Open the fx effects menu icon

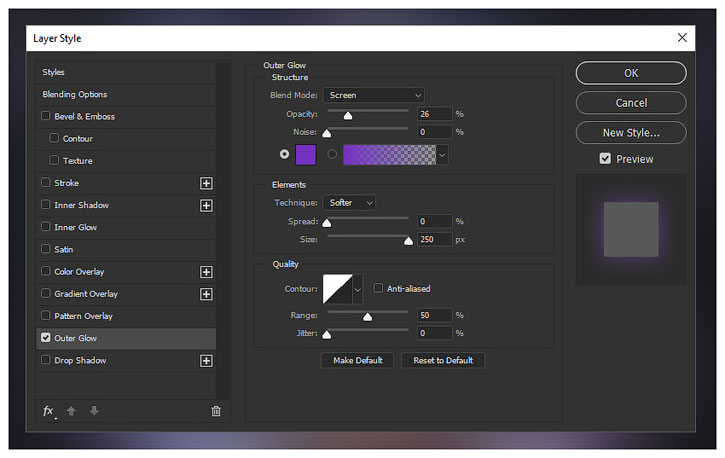pyautogui.click(x=49, y=411)
